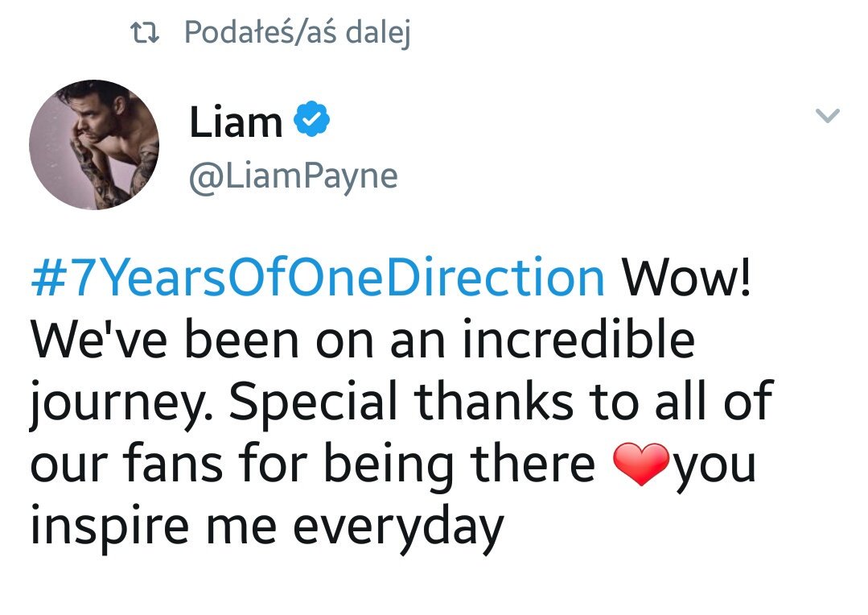Open the @LiamPayne handle

[x=294, y=177]
